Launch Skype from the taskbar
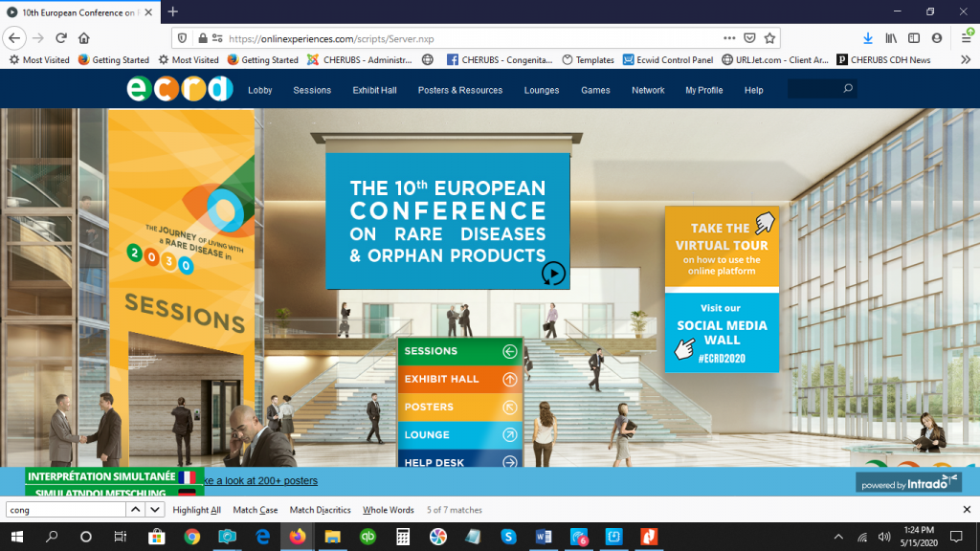 pyautogui.click(x=508, y=538)
